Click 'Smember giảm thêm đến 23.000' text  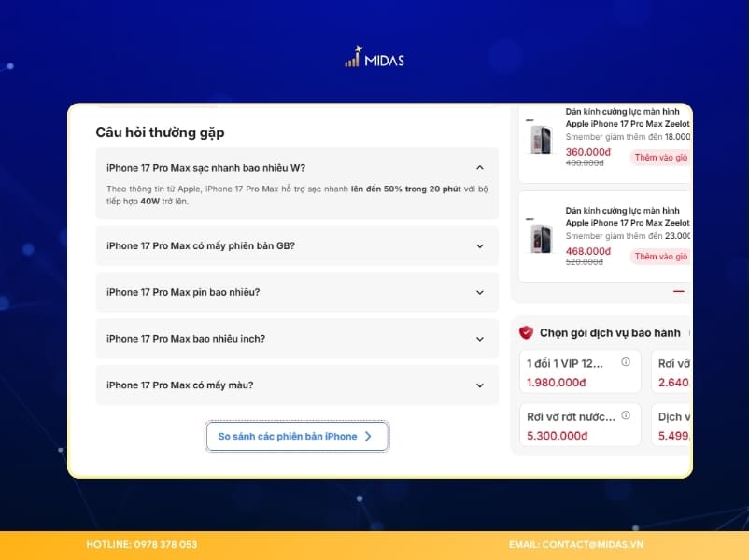[628, 236]
